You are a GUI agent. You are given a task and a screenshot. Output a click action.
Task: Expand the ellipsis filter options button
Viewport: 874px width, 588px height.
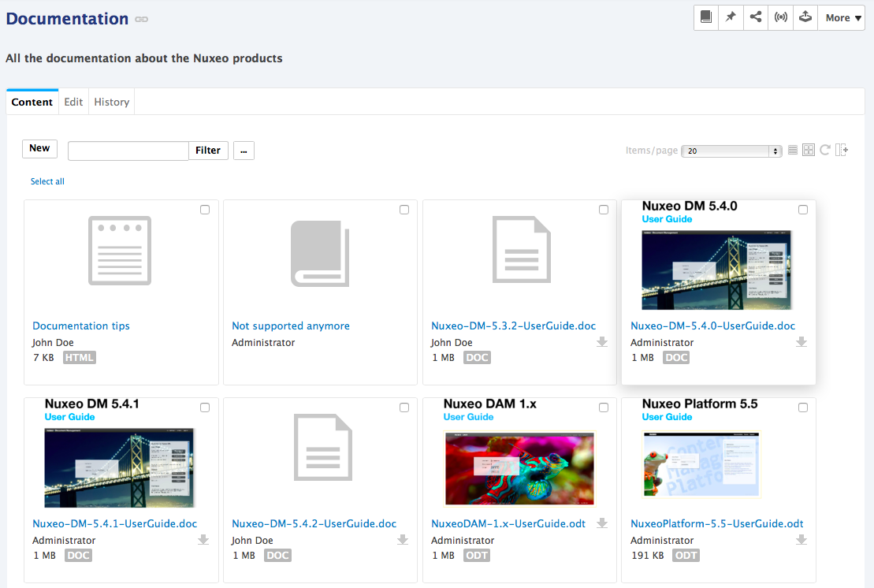(244, 151)
